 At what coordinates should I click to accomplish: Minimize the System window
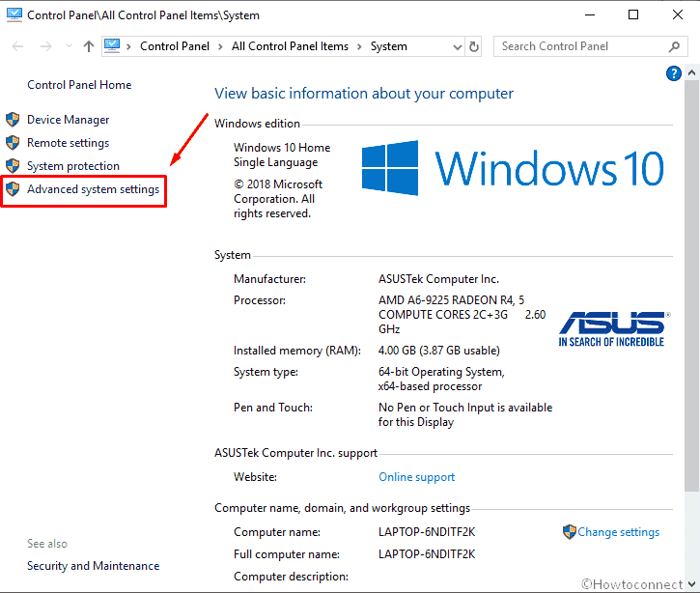tap(590, 15)
